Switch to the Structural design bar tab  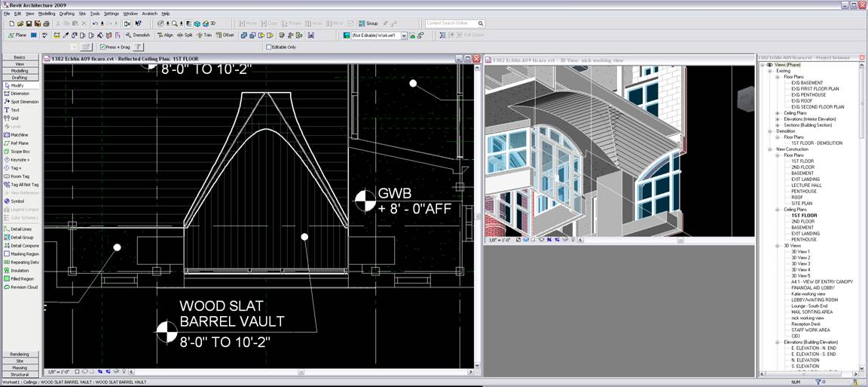coord(20,373)
